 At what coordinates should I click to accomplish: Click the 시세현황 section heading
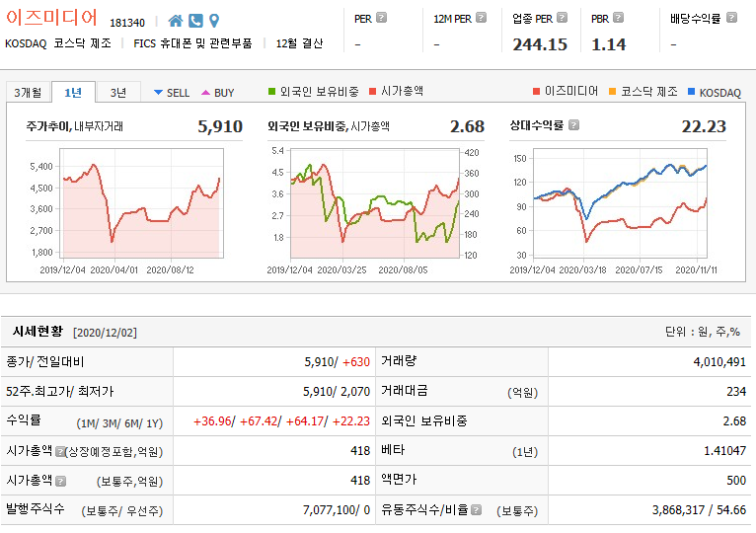[38, 332]
